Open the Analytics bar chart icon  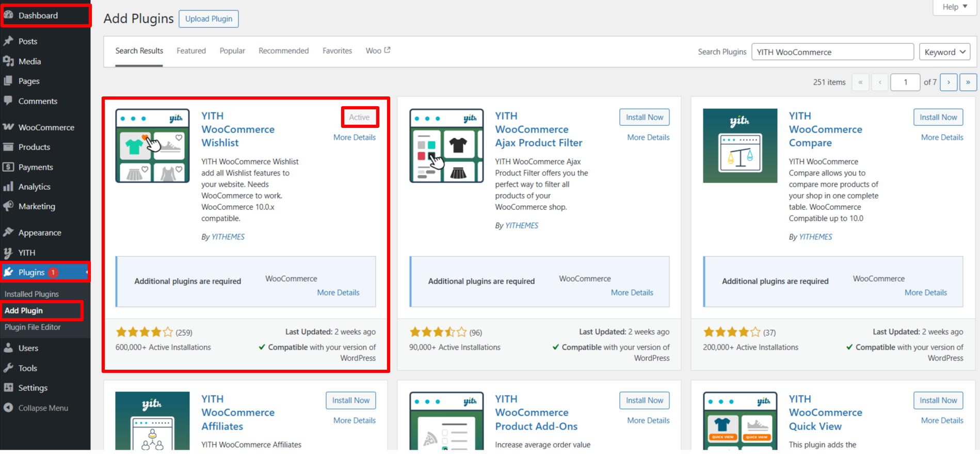(8, 187)
